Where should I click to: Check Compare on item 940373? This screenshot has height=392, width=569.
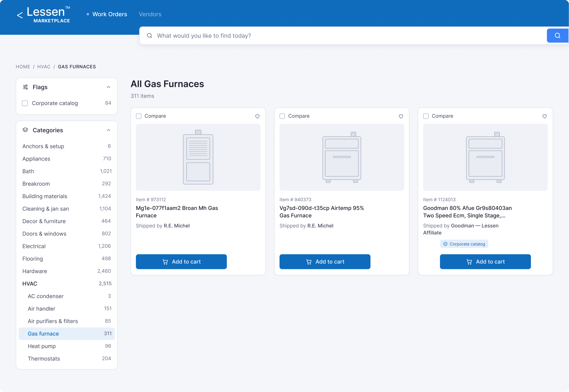282,116
